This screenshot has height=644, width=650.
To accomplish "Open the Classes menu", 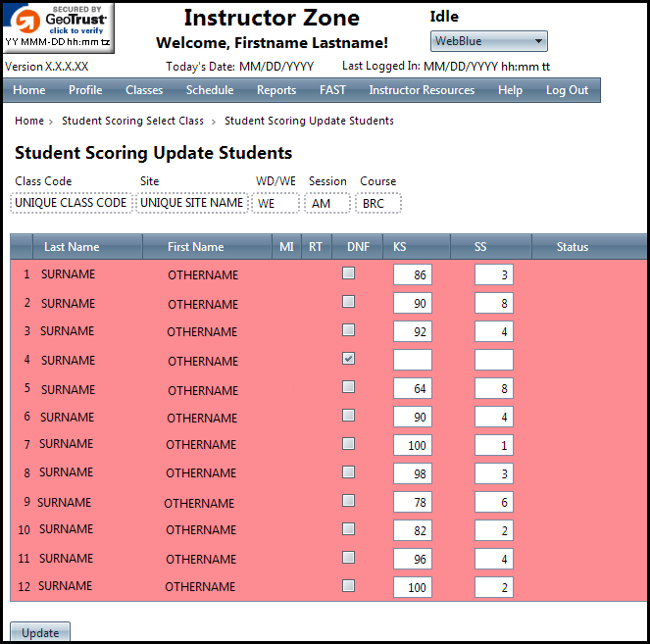I will coord(144,90).
